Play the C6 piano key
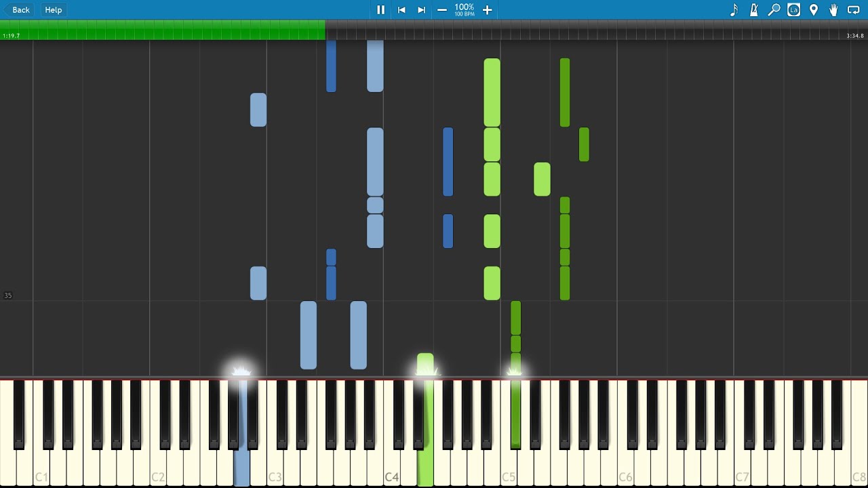 pos(625,468)
